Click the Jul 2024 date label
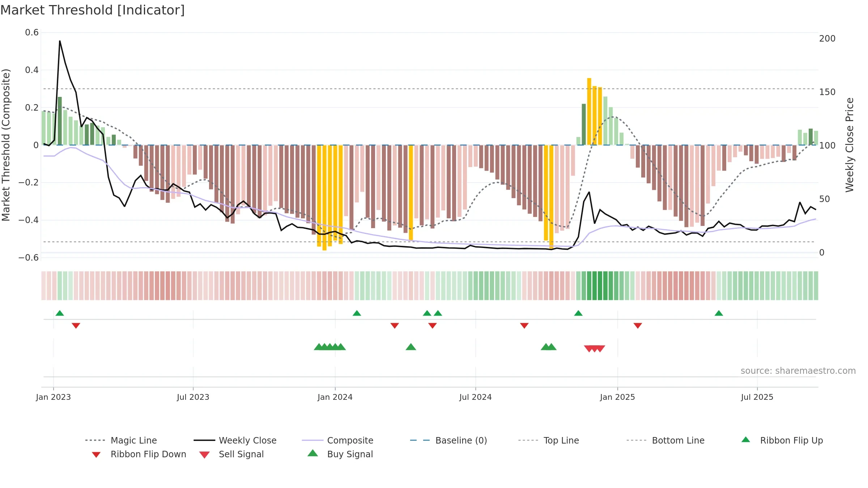 tap(476, 397)
